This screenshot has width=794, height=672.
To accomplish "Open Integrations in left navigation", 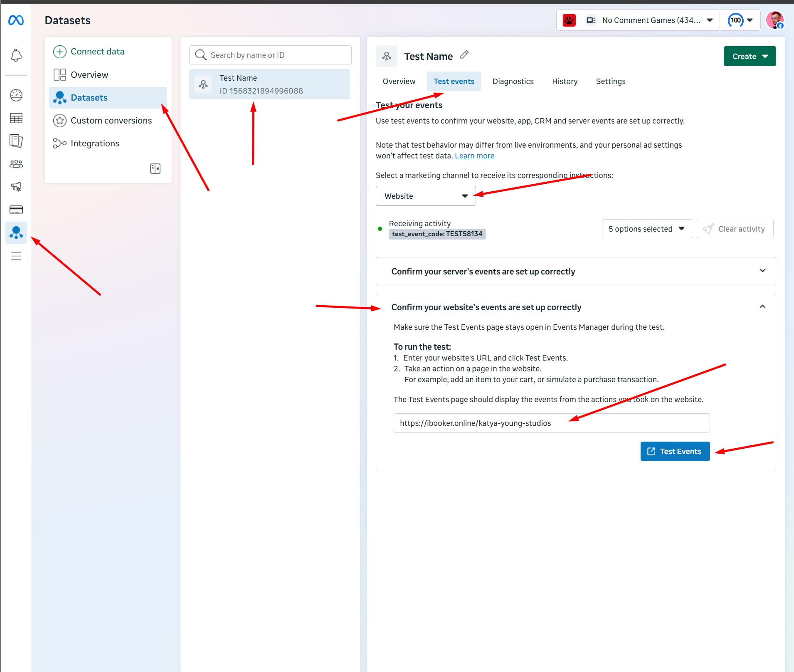I will tap(86, 143).
